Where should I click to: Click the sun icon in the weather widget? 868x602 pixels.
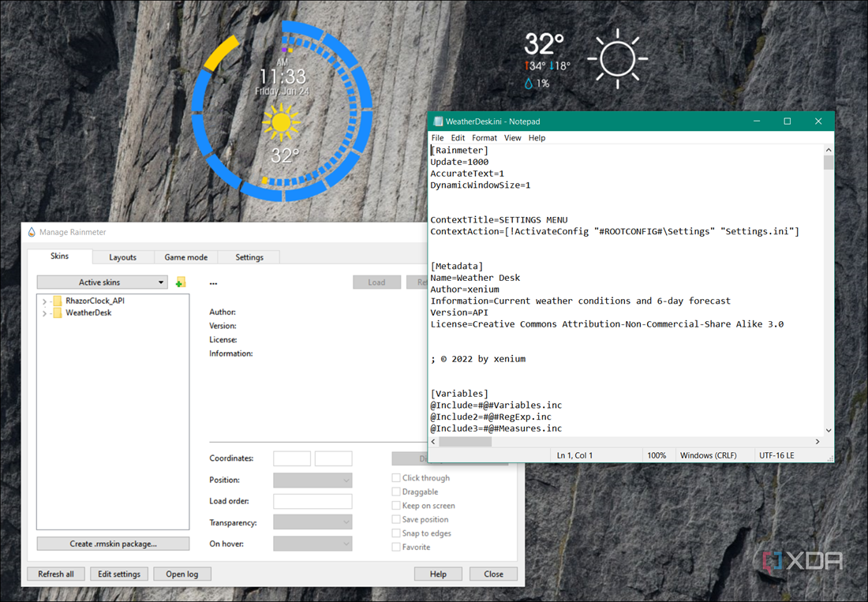(617, 57)
